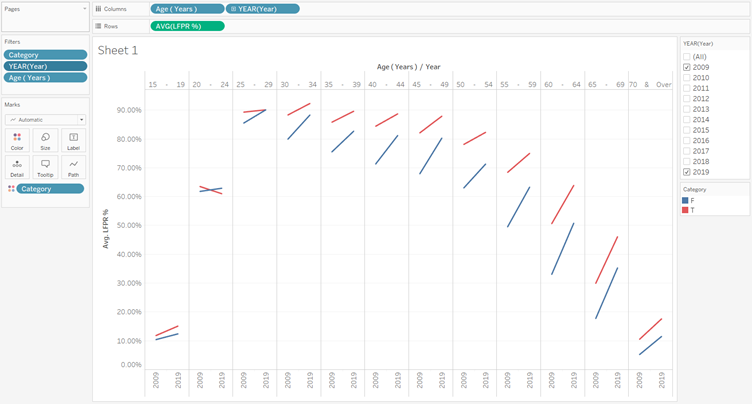The width and height of the screenshot is (752, 404).
Task: Open the Color marks card
Action: point(17,140)
